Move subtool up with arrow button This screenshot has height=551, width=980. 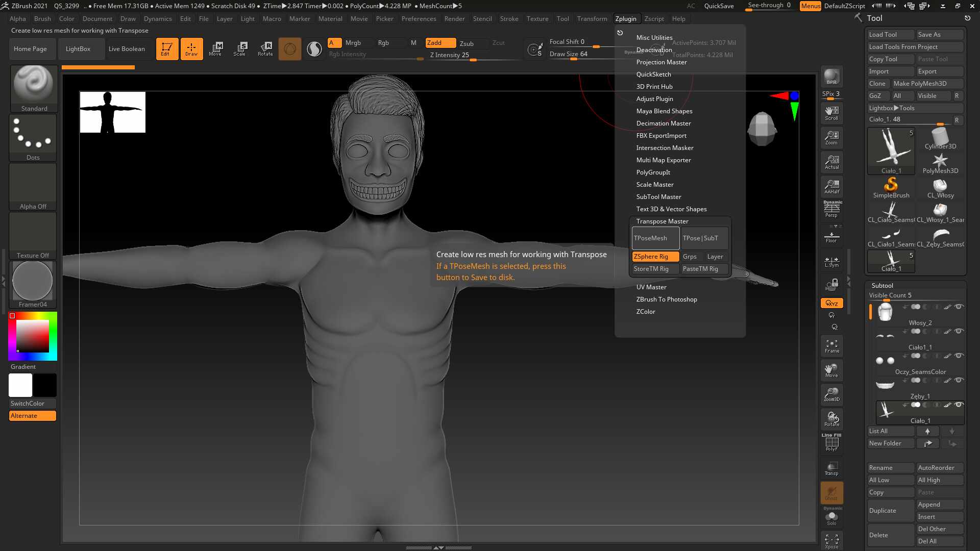tap(927, 431)
